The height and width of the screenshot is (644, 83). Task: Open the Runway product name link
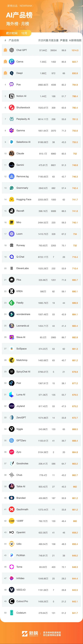21,246
